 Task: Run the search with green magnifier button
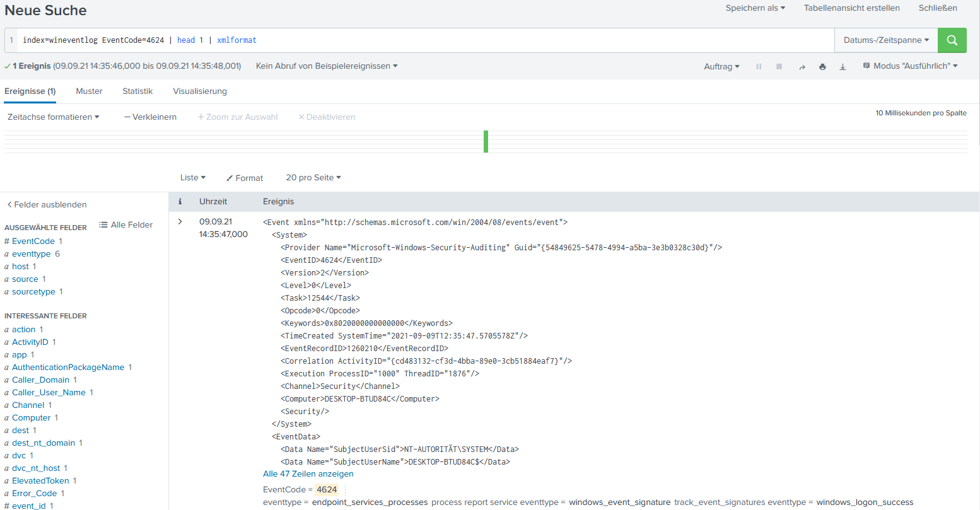point(952,40)
